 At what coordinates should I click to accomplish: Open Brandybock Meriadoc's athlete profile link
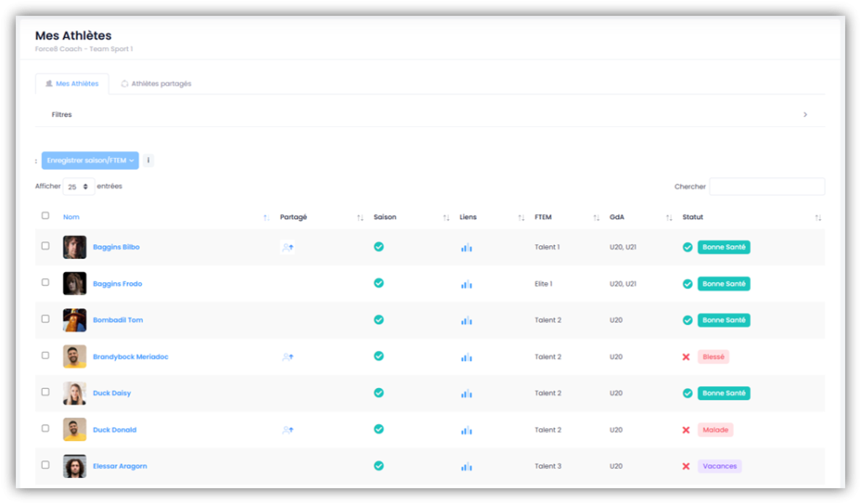(130, 357)
